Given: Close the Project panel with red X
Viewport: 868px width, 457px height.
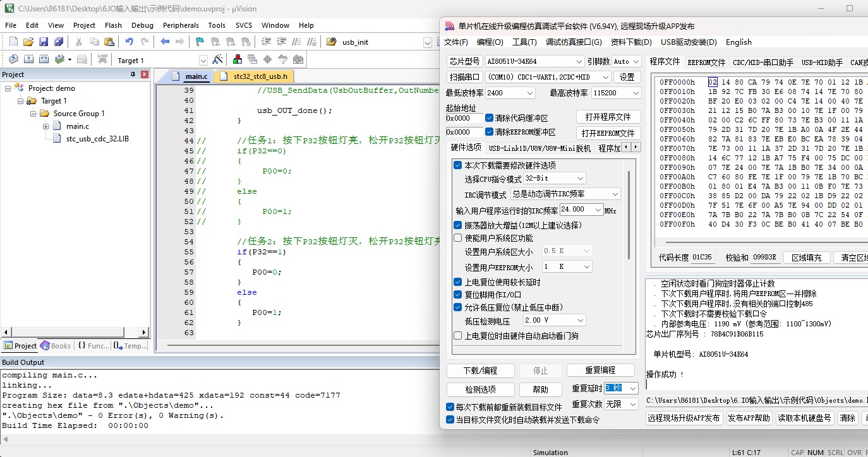Looking at the screenshot, I should pyautogui.click(x=145, y=74).
